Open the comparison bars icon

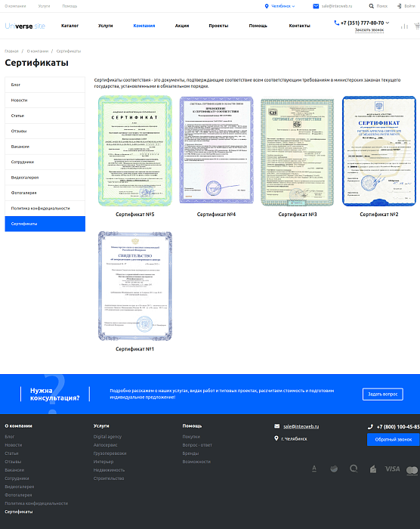coord(404,26)
